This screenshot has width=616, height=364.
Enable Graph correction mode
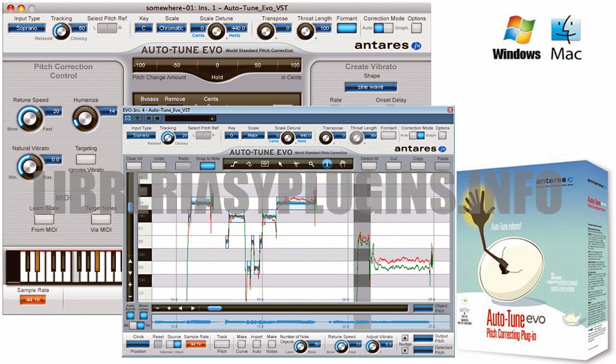pos(389,28)
